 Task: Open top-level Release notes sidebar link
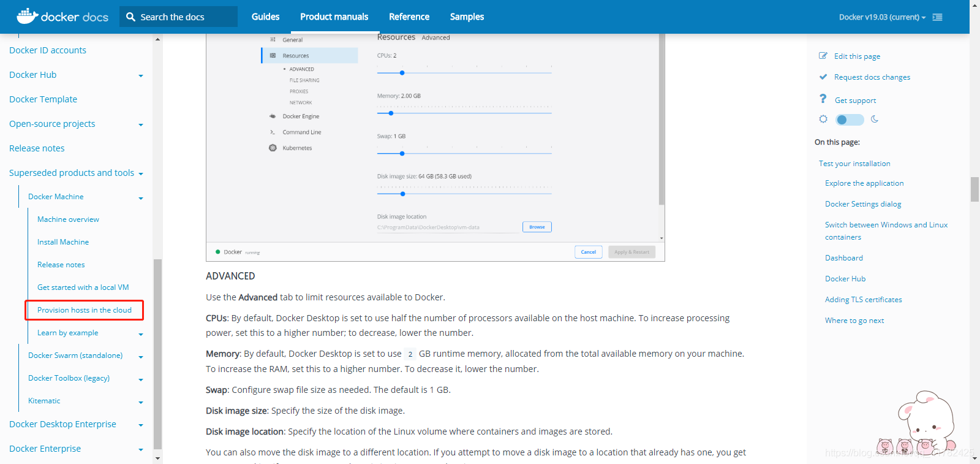click(37, 148)
